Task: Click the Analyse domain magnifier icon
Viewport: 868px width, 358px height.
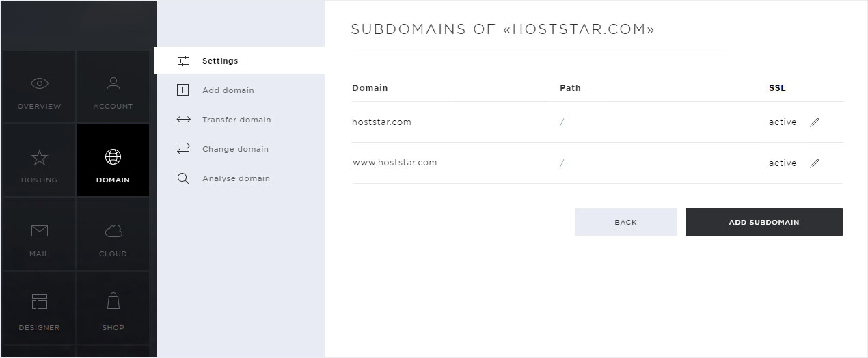Action: 183,178
